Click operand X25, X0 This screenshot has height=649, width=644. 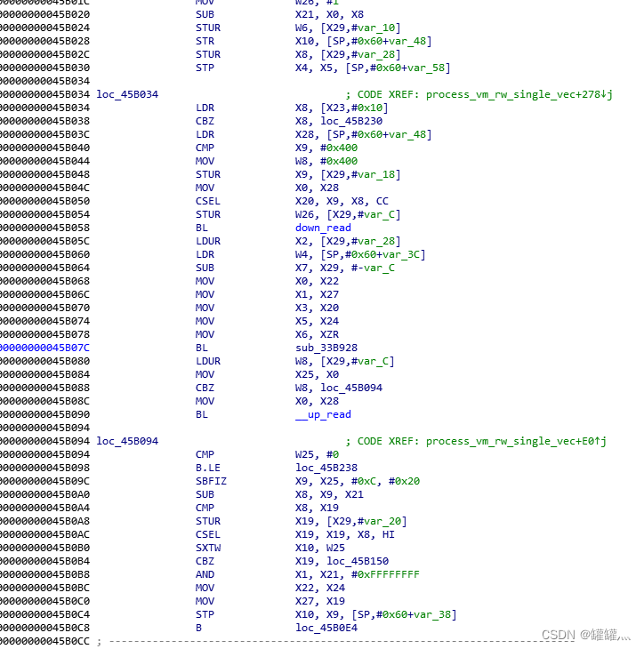[x=317, y=374]
